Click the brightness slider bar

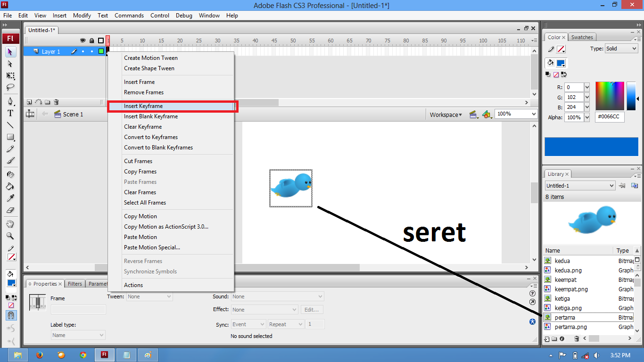(x=631, y=96)
